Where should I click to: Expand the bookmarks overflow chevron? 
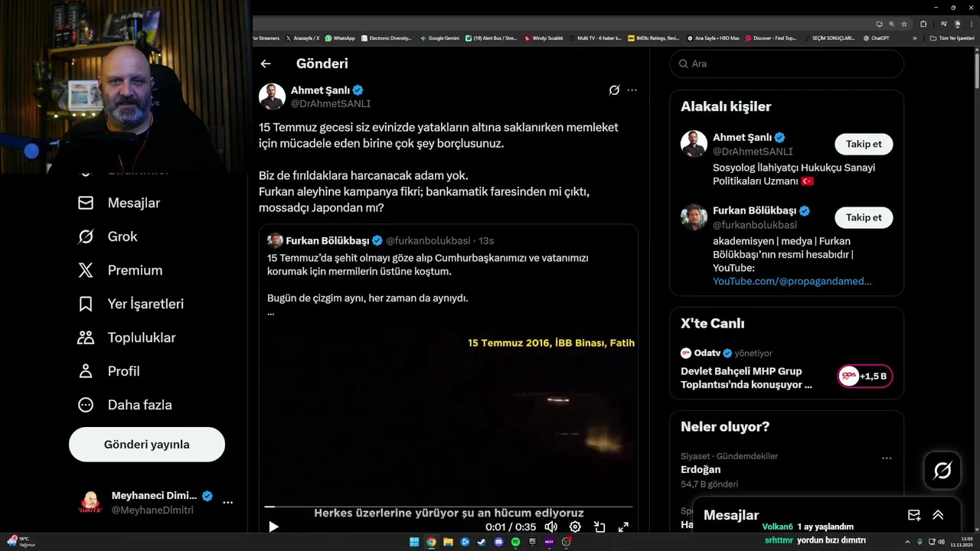[914, 37]
